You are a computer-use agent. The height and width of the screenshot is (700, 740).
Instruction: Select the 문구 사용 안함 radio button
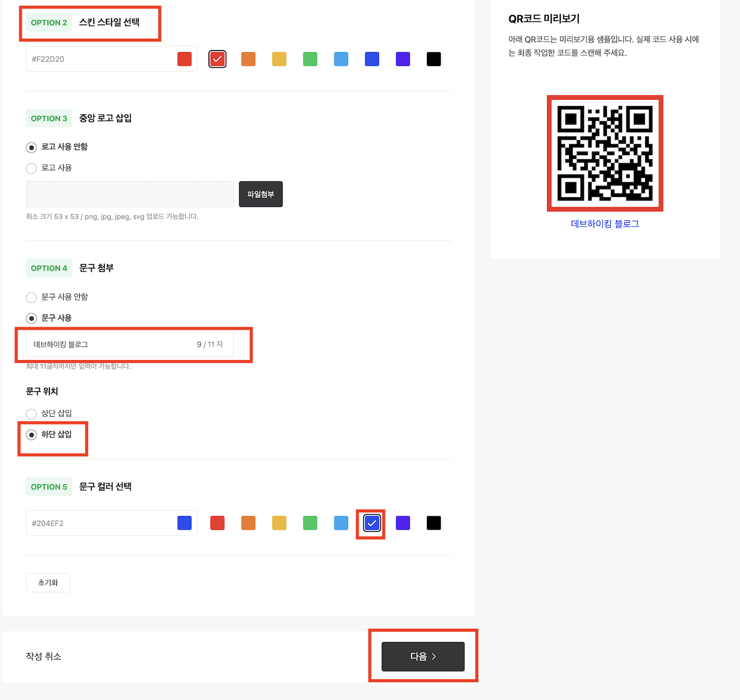(31, 297)
